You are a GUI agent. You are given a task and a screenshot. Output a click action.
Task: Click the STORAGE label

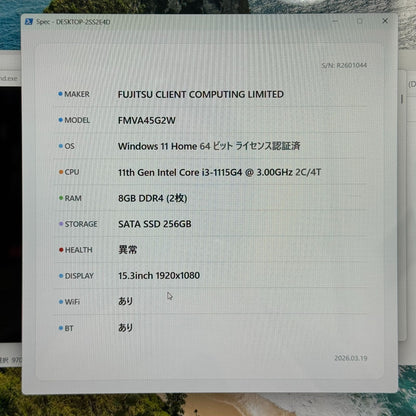pyautogui.click(x=81, y=224)
